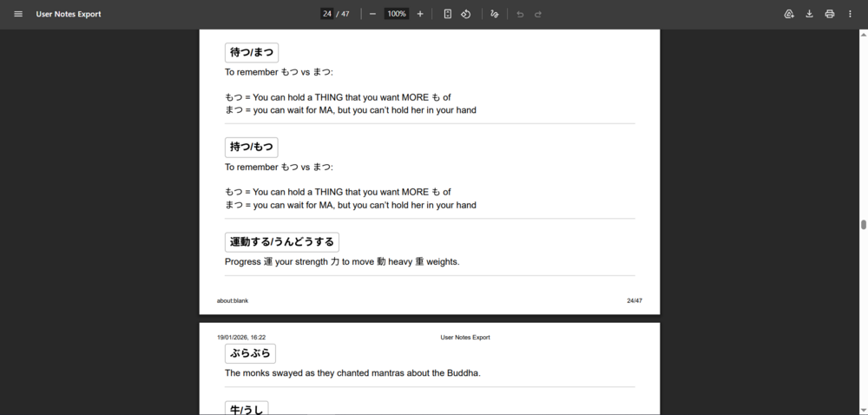
Task: Download the PDF file
Action: click(809, 14)
